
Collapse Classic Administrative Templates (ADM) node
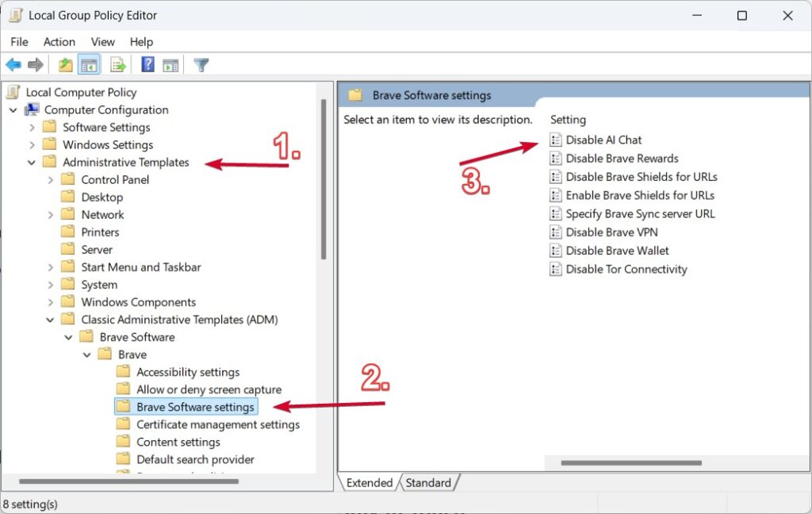point(50,320)
